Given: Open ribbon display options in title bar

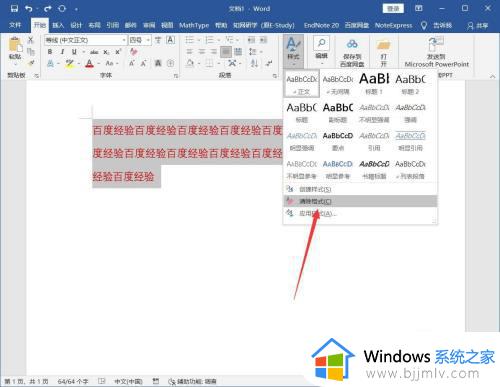Looking at the screenshot, I should [419, 8].
